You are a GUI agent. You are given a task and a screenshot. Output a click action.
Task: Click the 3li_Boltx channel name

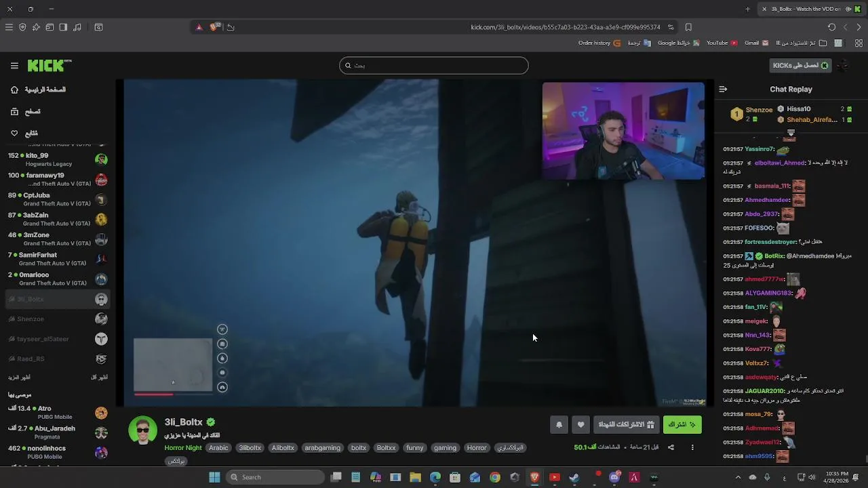183,422
